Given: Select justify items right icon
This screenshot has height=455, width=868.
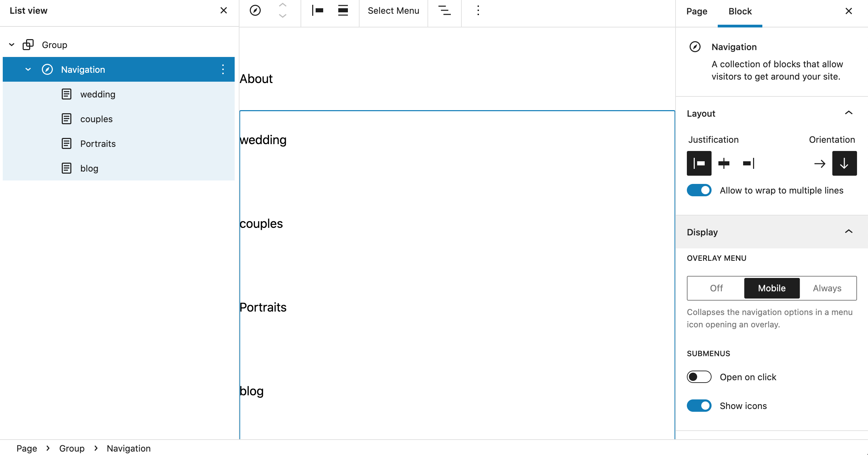Looking at the screenshot, I should click(x=749, y=163).
